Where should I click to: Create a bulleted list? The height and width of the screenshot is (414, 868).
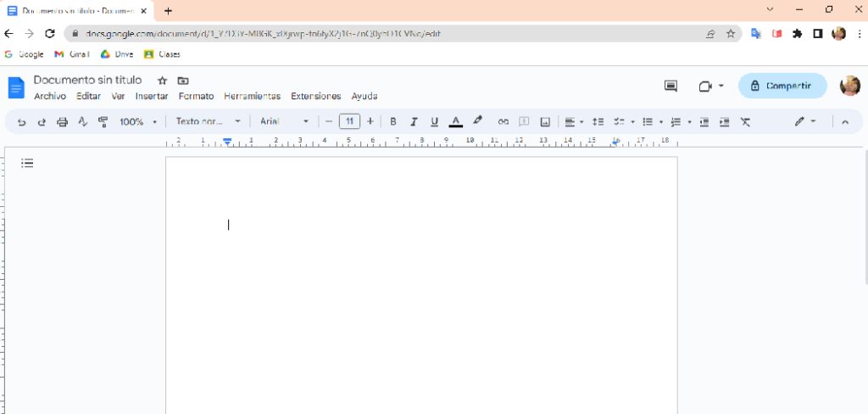647,122
